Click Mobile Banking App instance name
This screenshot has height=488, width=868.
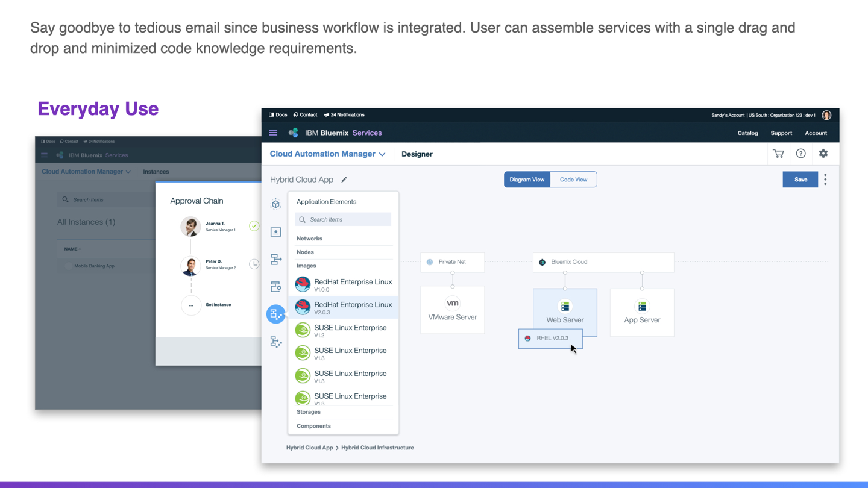click(x=94, y=266)
